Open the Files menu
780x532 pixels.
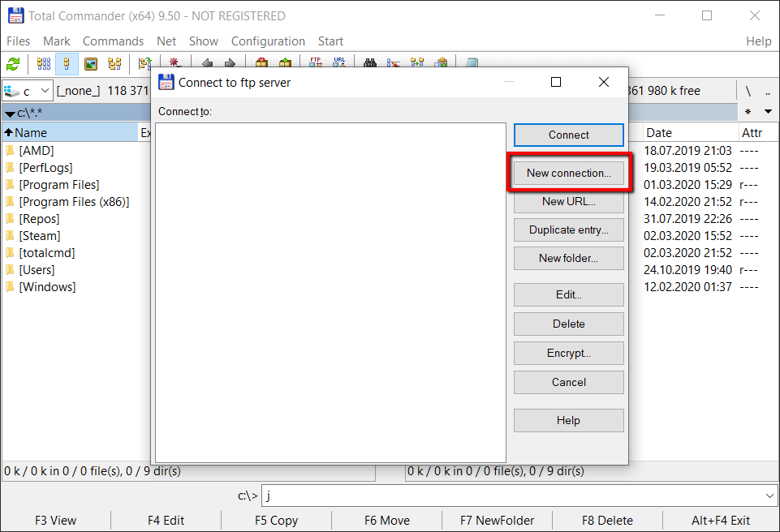click(x=19, y=41)
